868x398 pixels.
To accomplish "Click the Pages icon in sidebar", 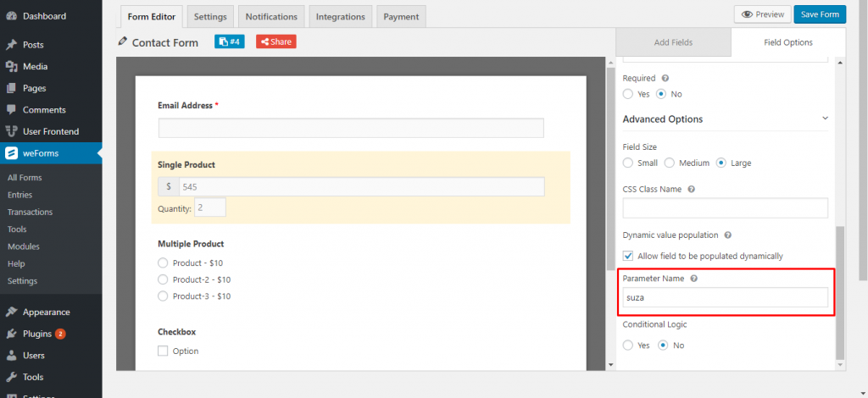I will pos(11,88).
